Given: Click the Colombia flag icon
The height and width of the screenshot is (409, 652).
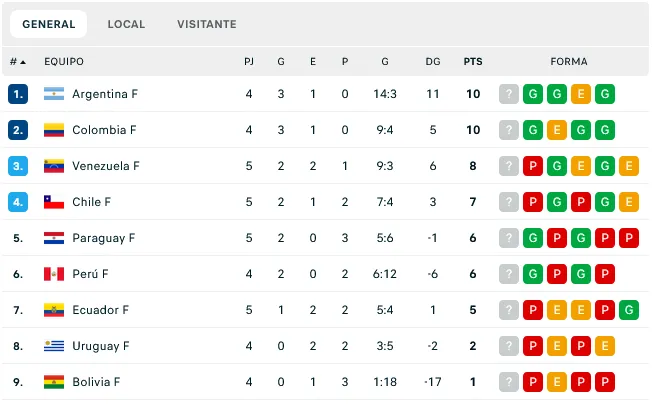Looking at the screenshot, I should pos(54,130).
